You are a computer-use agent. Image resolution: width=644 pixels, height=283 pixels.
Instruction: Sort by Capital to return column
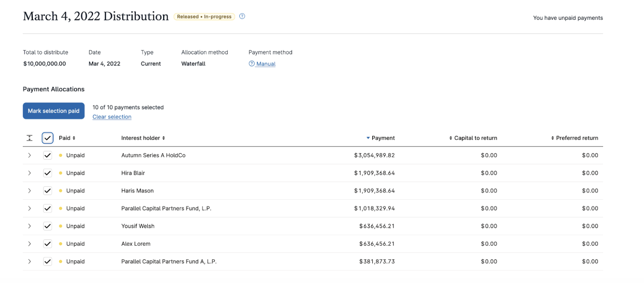451,138
